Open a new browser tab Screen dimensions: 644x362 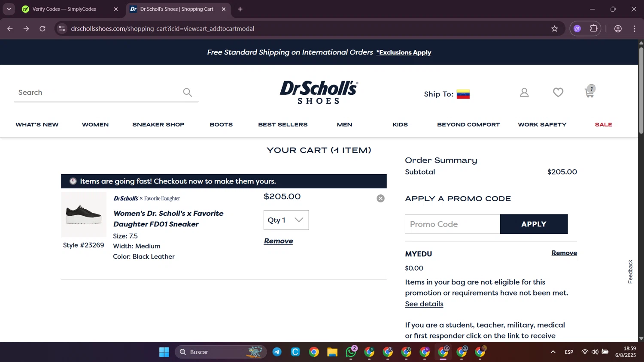point(240,9)
